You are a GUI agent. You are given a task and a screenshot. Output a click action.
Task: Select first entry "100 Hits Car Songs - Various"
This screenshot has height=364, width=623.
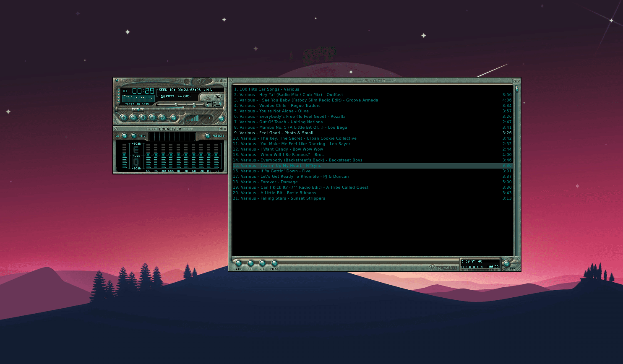373,89
